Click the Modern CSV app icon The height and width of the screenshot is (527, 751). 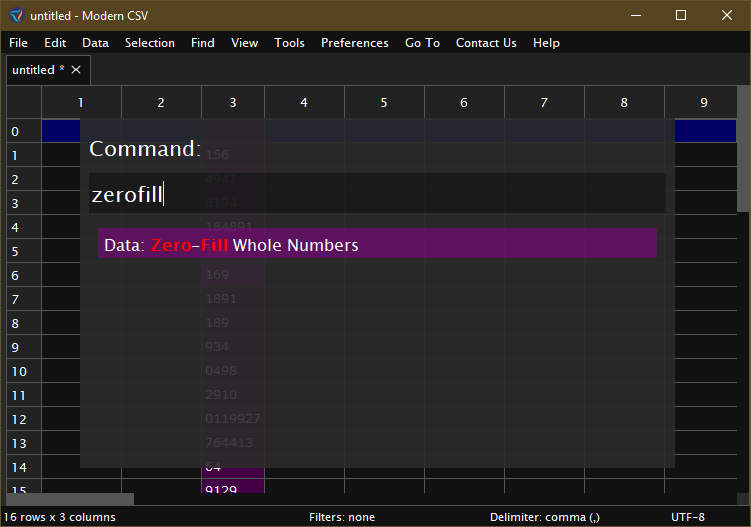[16, 15]
